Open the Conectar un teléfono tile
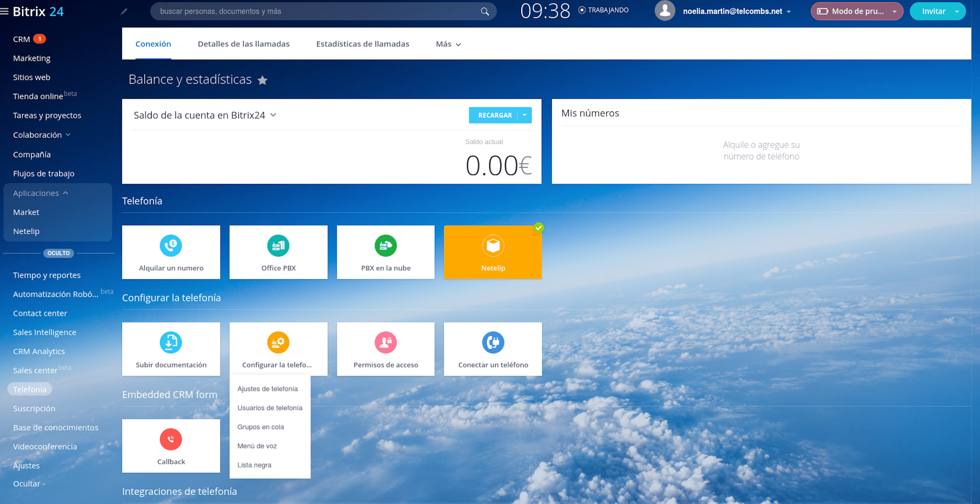 click(x=493, y=349)
